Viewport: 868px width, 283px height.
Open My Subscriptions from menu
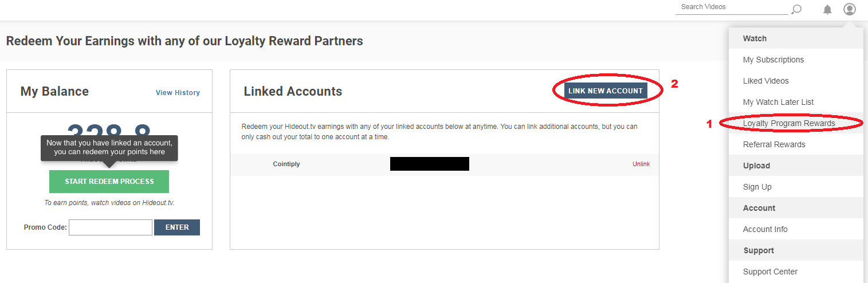773,60
